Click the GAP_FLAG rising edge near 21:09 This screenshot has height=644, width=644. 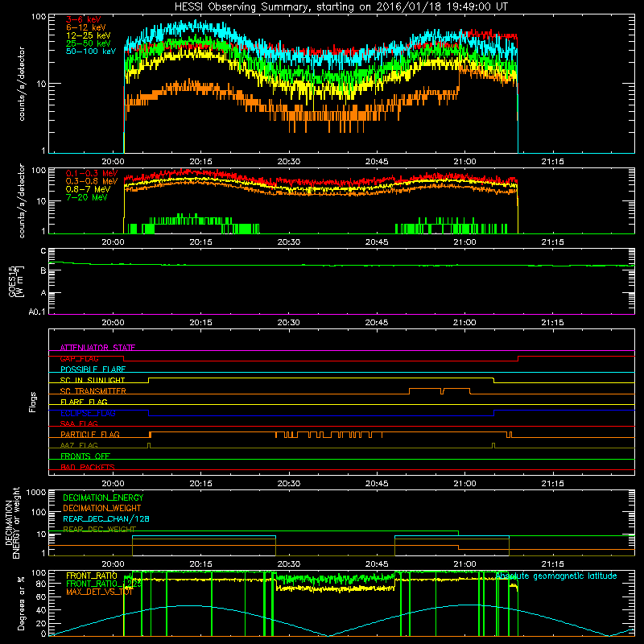[x=518, y=358]
